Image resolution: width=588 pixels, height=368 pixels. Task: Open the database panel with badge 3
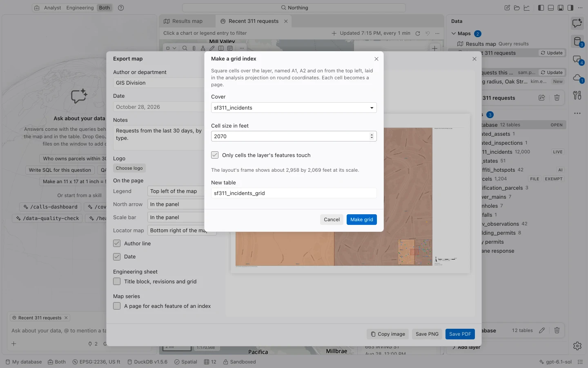point(577,41)
